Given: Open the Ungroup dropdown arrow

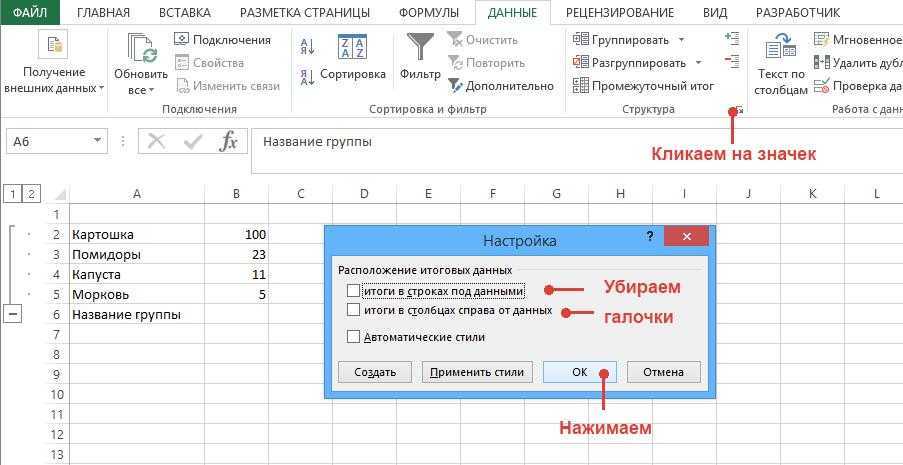Looking at the screenshot, I should tap(699, 63).
